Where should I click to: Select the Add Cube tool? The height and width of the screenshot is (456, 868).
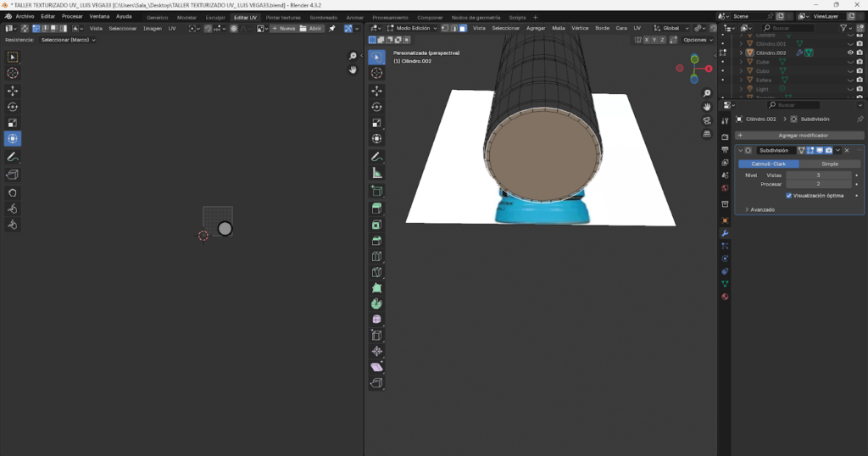pyautogui.click(x=377, y=191)
